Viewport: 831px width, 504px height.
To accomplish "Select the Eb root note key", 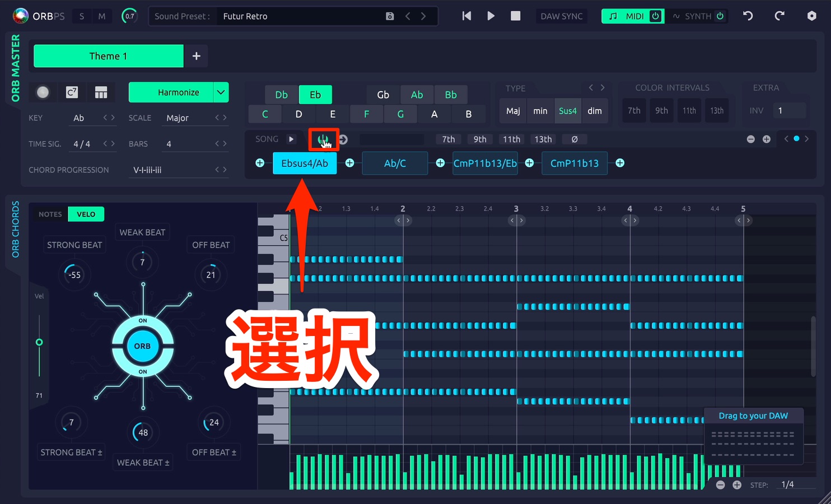I will (315, 95).
